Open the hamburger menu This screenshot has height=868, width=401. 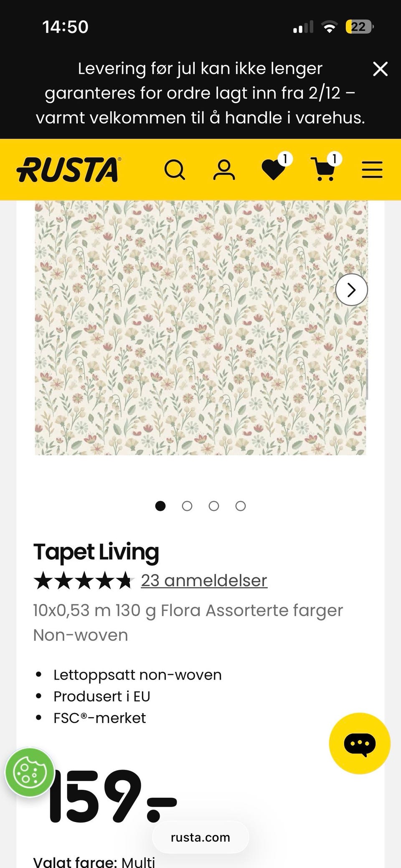coord(372,170)
